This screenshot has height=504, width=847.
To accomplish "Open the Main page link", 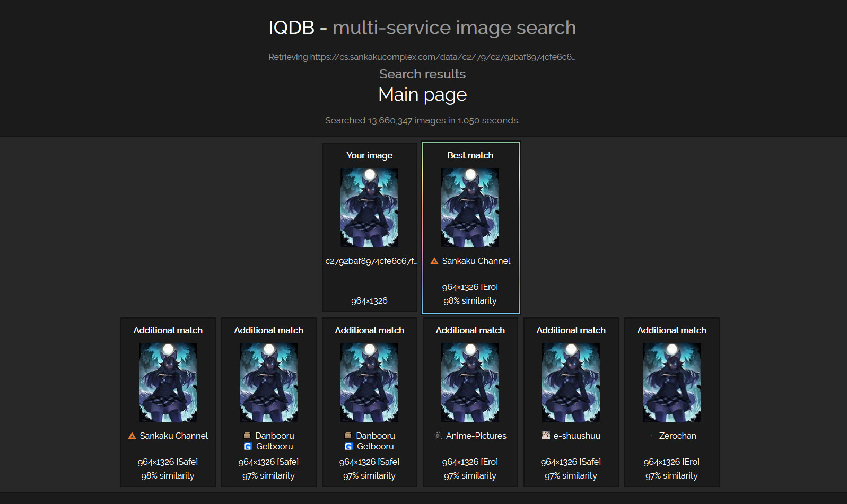I will click(x=422, y=94).
